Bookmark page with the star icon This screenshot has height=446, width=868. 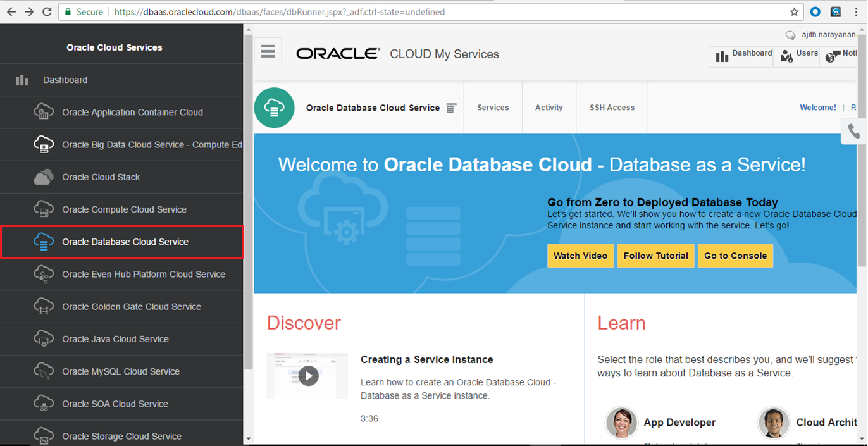pos(795,12)
